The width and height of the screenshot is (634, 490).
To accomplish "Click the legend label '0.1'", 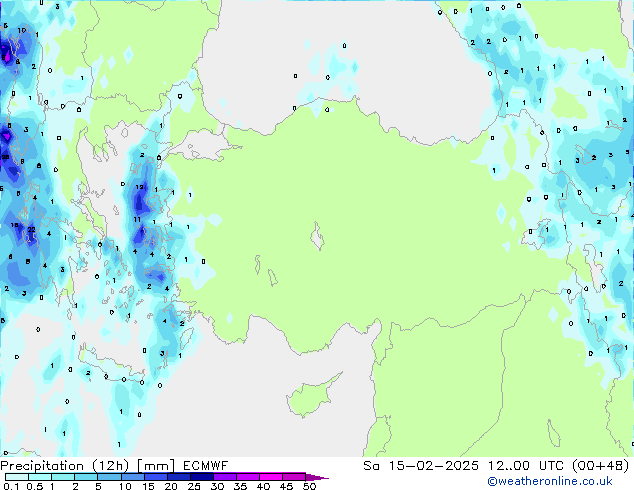I will coord(11,486).
